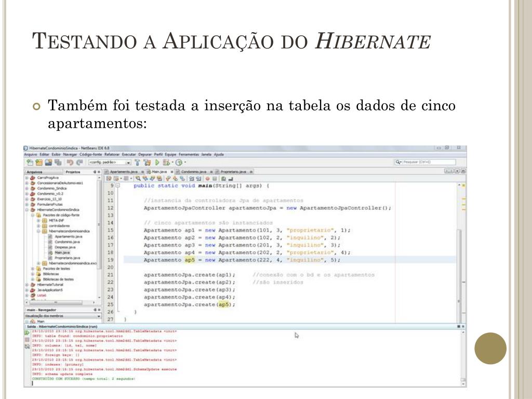Close the Main.java editor tab

[x=172, y=171]
